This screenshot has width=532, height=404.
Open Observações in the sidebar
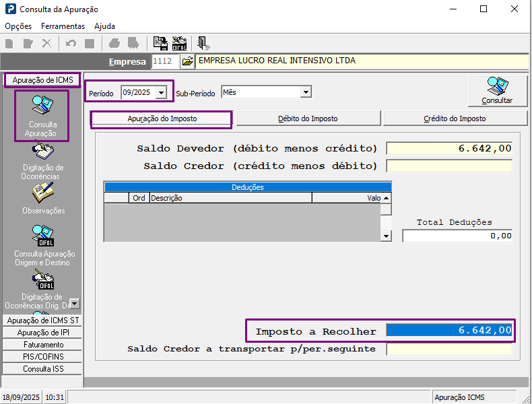43,199
